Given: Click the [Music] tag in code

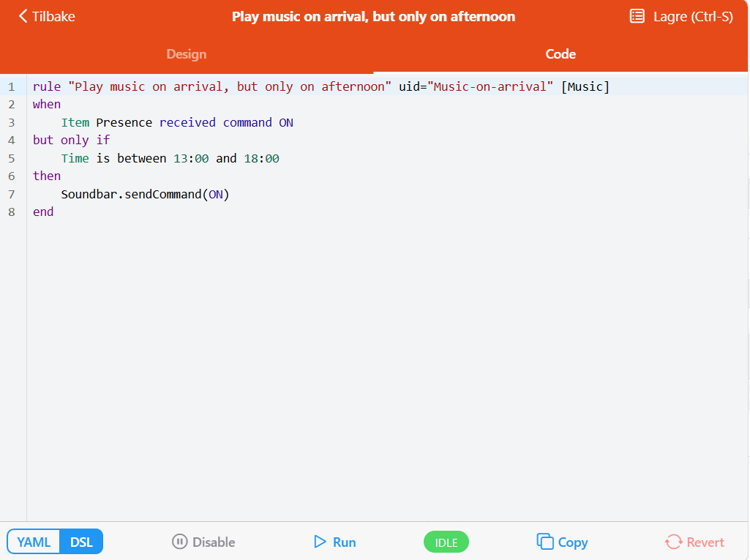Looking at the screenshot, I should tap(585, 86).
